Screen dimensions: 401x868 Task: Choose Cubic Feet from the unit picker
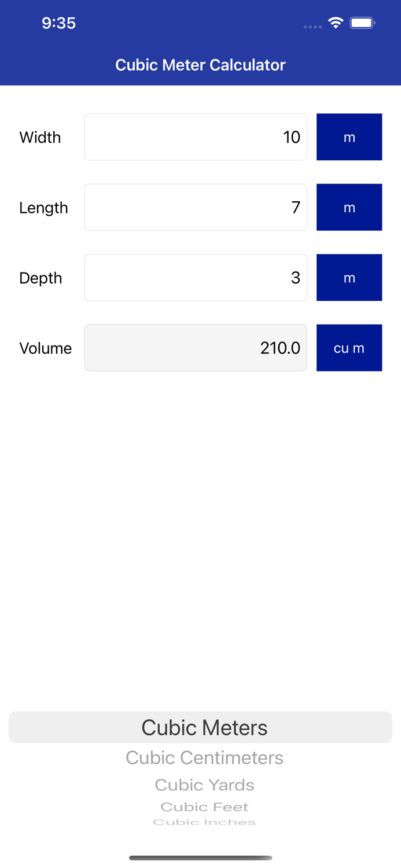204,806
